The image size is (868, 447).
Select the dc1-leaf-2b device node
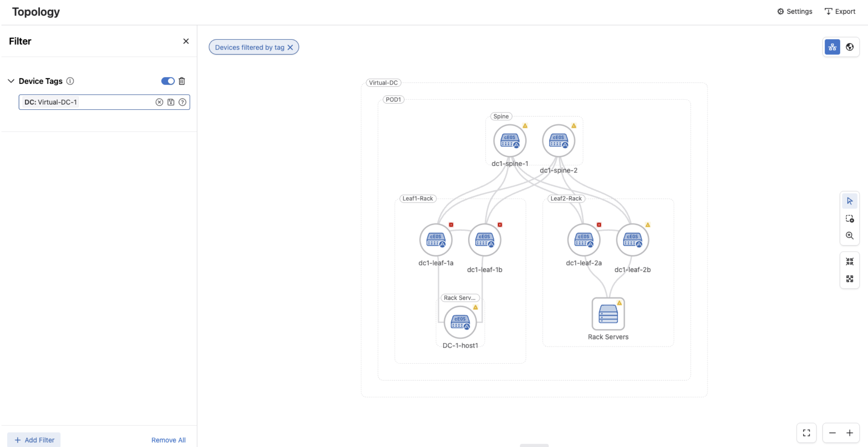coord(633,240)
